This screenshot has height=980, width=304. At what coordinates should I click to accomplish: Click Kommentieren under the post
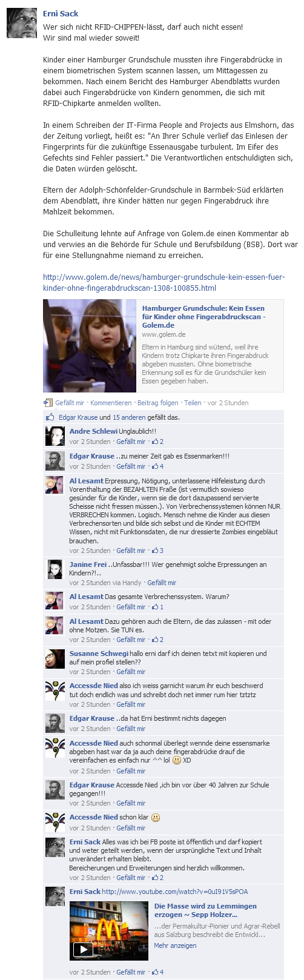click(111, 403)
